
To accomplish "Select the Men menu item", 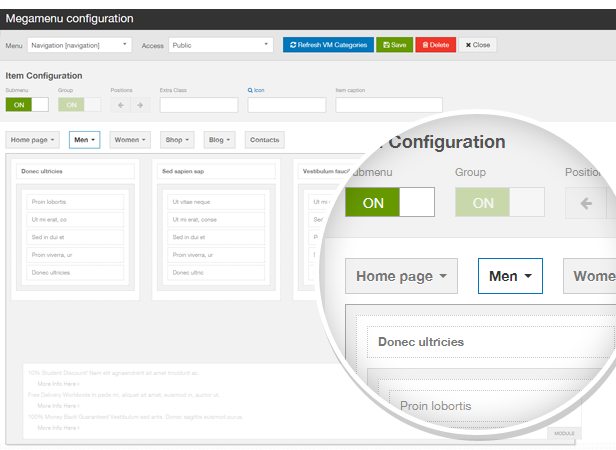I will tap(84, 140).
